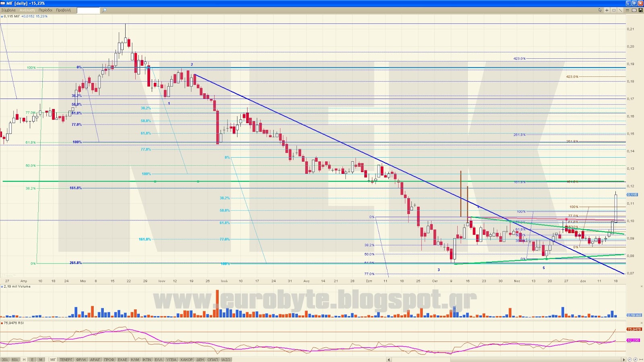Viewport: 644px width, 362px height.
Task: Switch to the ΦΡΛΚ symbol tab
Action: click(x=81, y=360)
